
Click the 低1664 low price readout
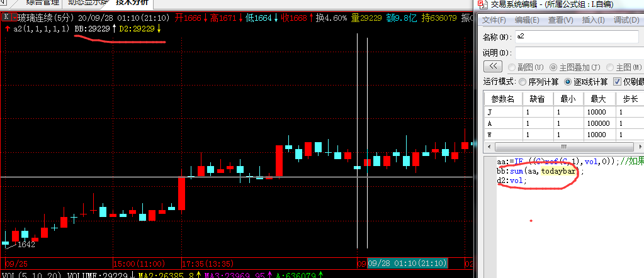click(x=259, y=18)
